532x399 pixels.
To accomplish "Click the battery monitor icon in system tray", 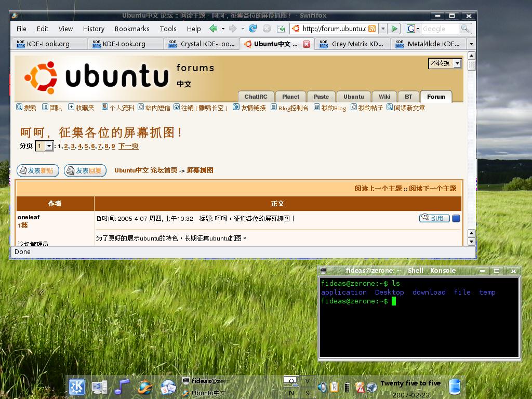I will (347, 387).
